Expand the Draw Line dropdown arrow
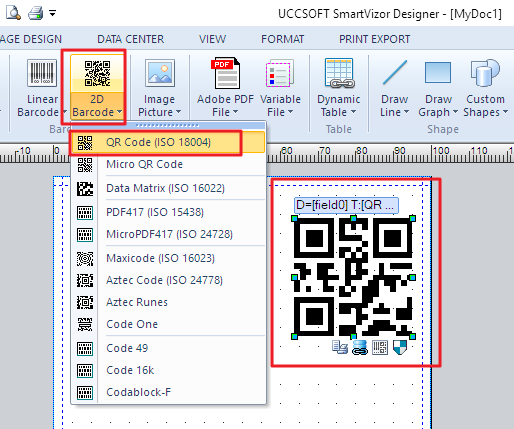514x429 pixels. 406,112
